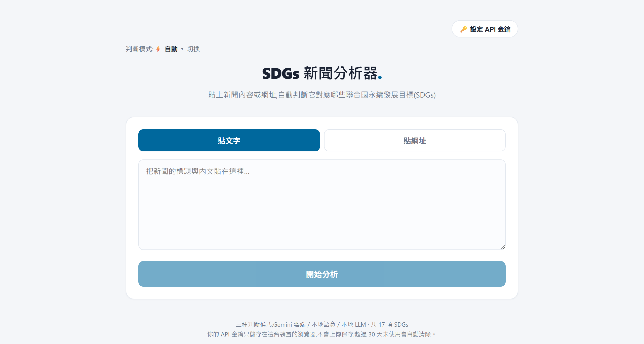Click the textarea resize handle corner
Viewport: 644px width, 344px height.
tap(503, 247)
